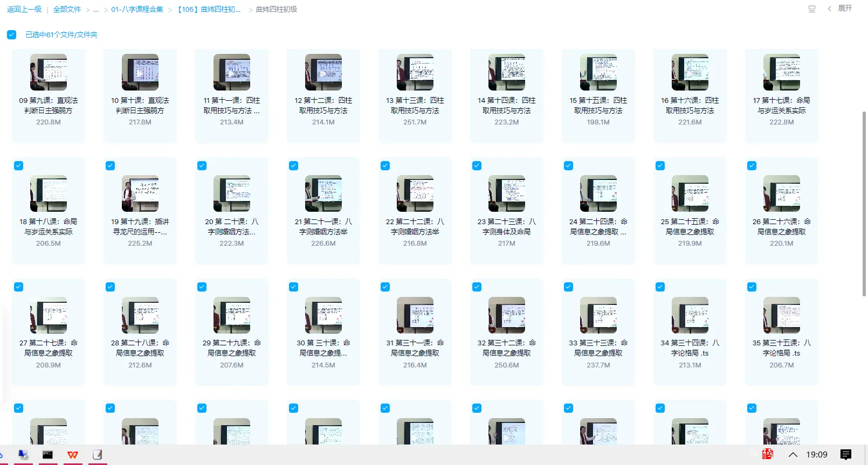
Task: Uncheck the checkbox on lesson 20 file
Action: click(202, 165)
